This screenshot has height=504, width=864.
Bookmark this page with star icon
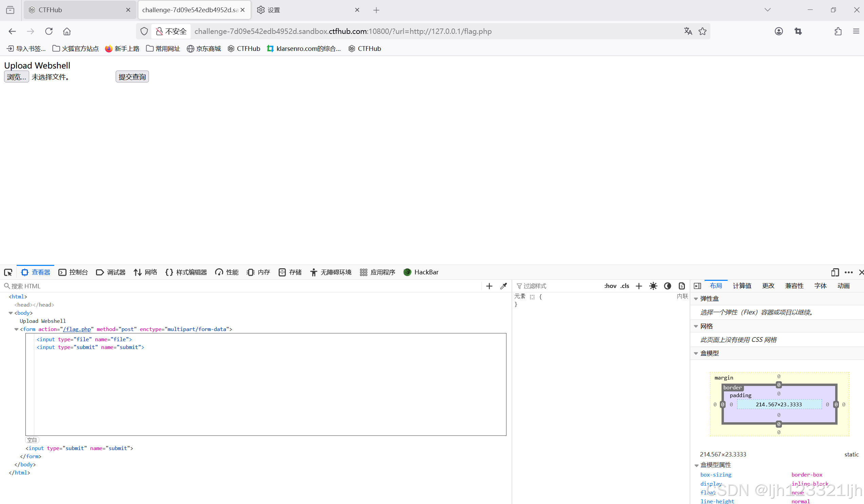coord(703,31)
